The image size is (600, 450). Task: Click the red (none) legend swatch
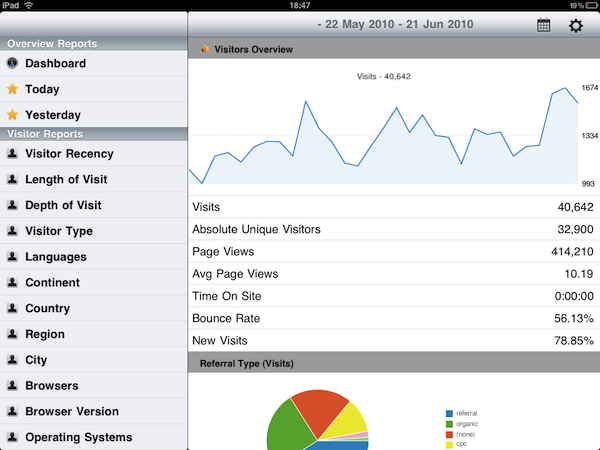tap(449, 435)
